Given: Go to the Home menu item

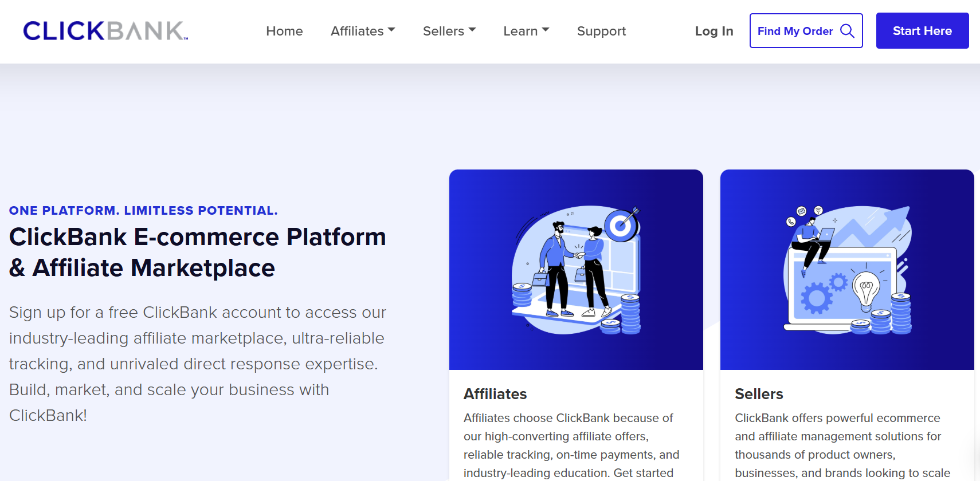Looking at the screenshot, I should (284, 31).
